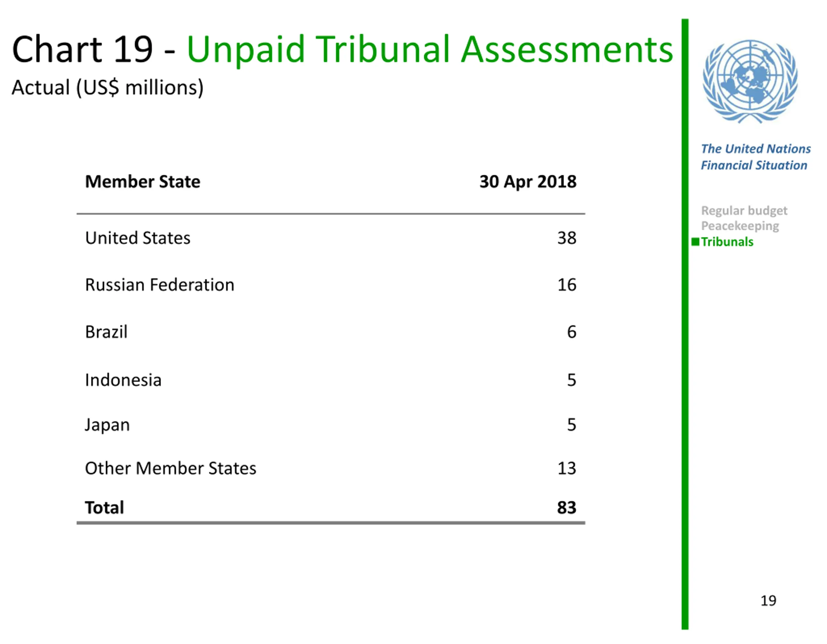Click the value 5 in Indonesia row
The height and width of the screenshot is (644, 827).
(x=572, y=380)
